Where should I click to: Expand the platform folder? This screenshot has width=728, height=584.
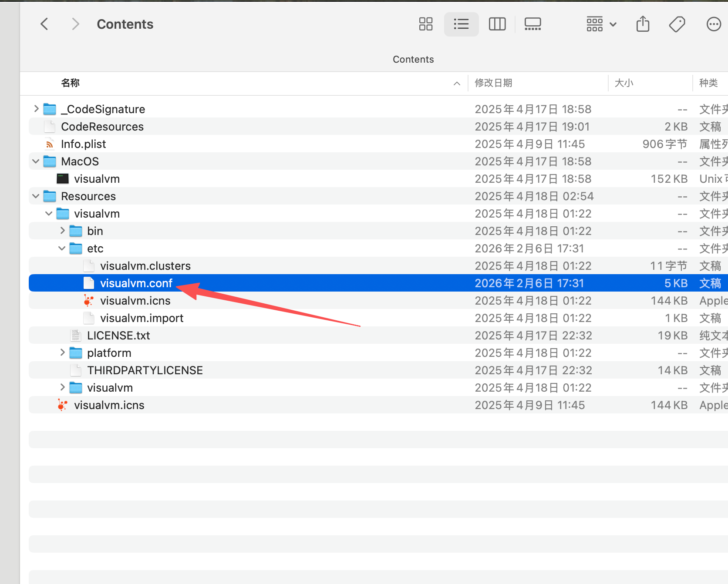pyautogui.click(x=62, y=352)
